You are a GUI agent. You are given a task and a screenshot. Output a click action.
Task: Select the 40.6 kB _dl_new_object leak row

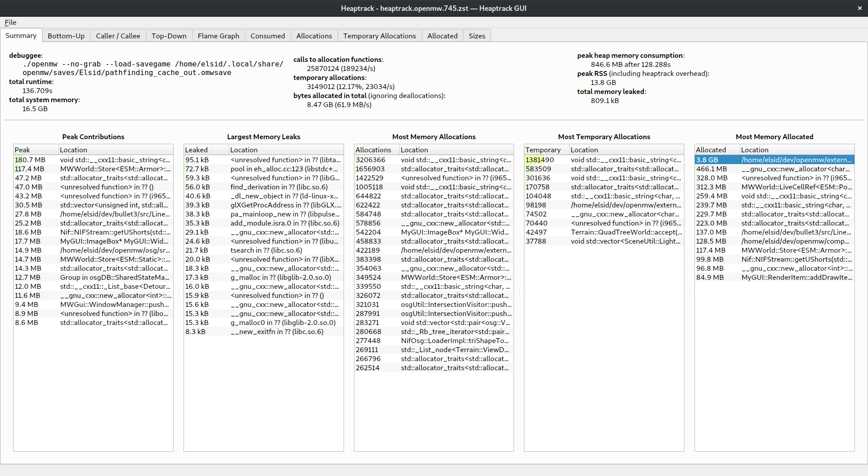click(264, 196)
